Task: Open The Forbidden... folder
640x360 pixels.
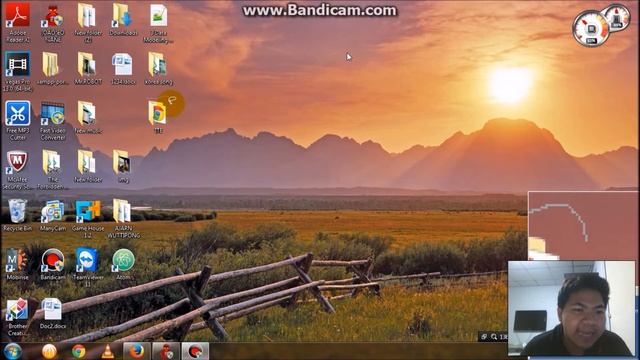Action: [x=52, y=169]
